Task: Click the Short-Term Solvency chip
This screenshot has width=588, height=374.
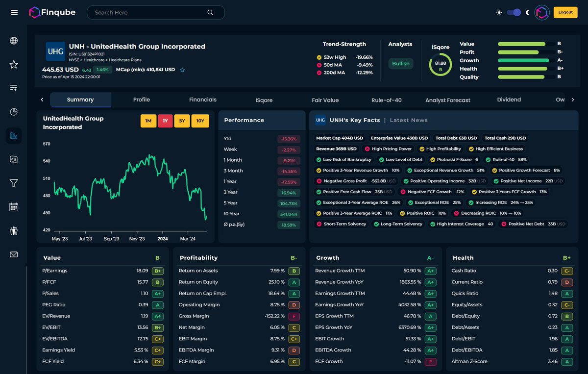Action: click(x=341, y=224)
